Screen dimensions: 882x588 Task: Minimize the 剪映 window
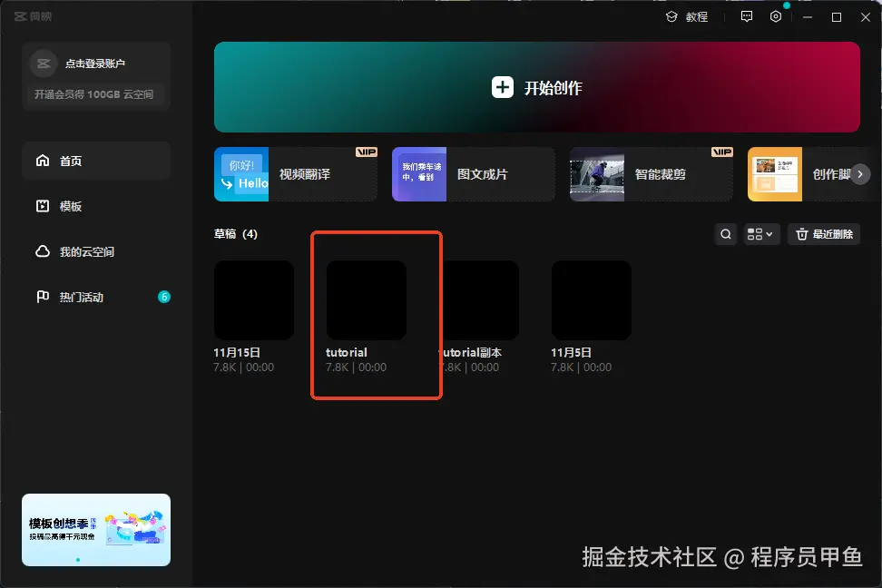[808, 17]
